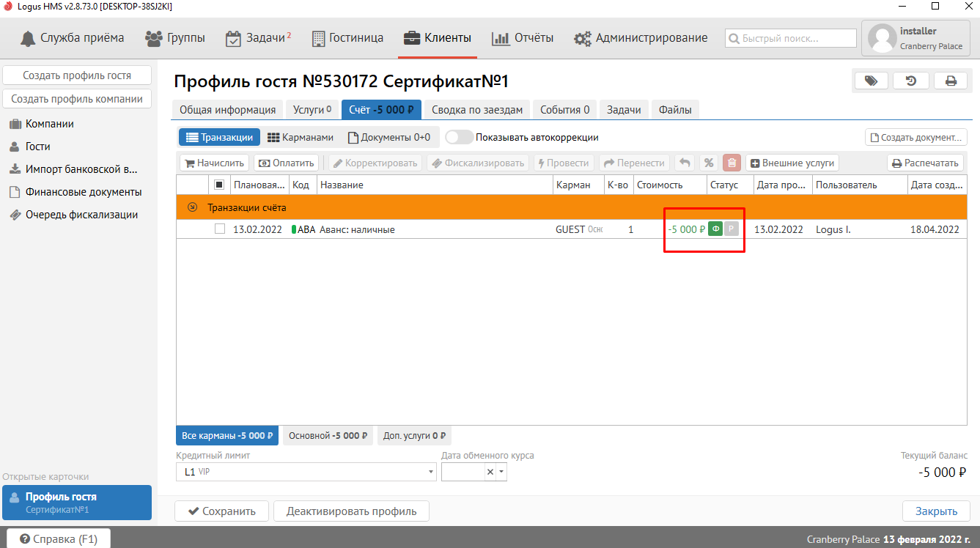Click the undo arrow icon in toolbar
This screenshot has height=548, width=980.
685,163
